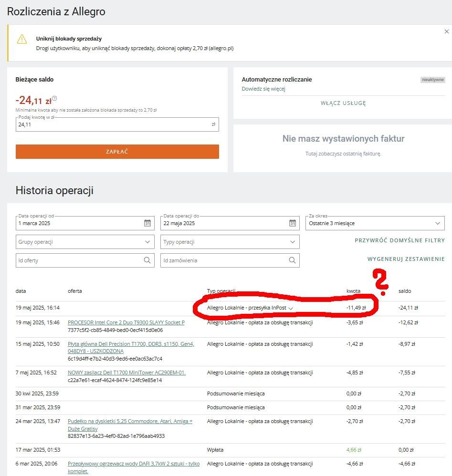
Task: Close the sales block warning banner
Action: click(x=447, y=31)
